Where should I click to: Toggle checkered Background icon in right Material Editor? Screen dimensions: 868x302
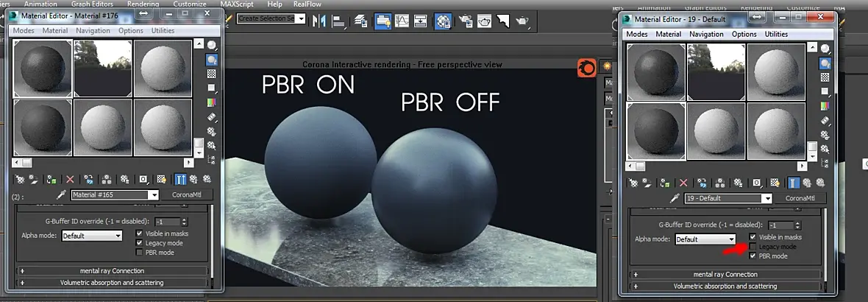[825, 77]
